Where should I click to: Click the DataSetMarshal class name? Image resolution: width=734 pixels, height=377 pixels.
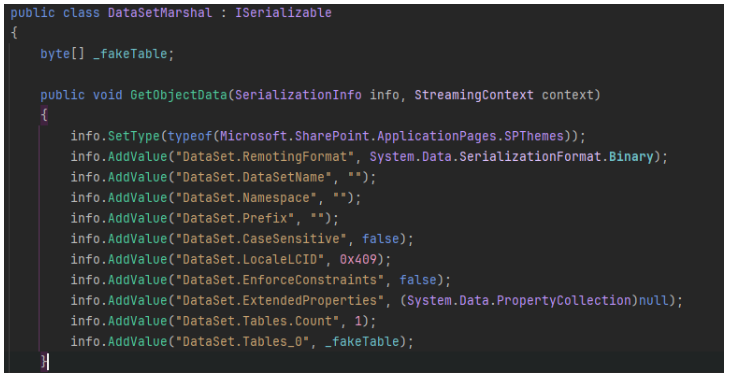(160, 13)
